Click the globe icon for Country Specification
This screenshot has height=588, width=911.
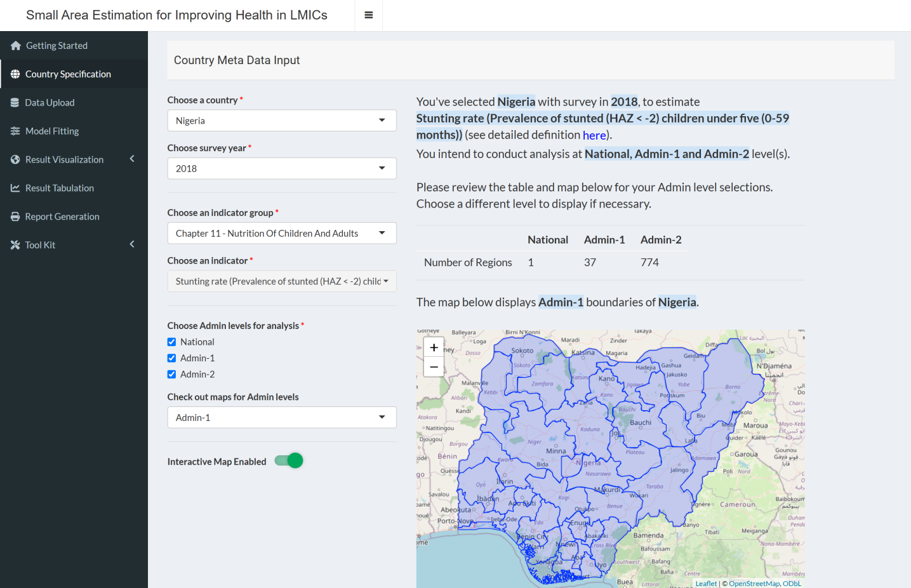(15, 74)
